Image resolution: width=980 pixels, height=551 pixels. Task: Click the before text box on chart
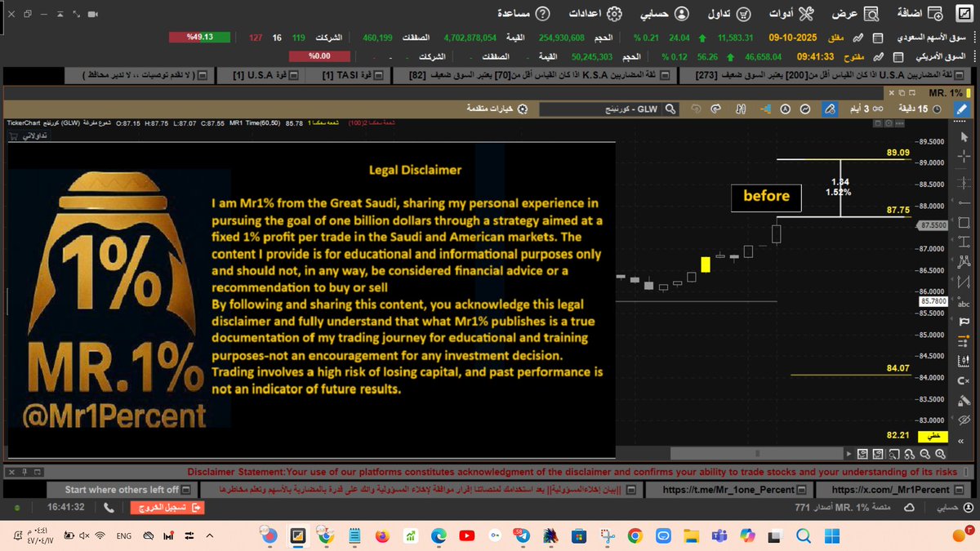pyautogui.click(x=766, y=196)
